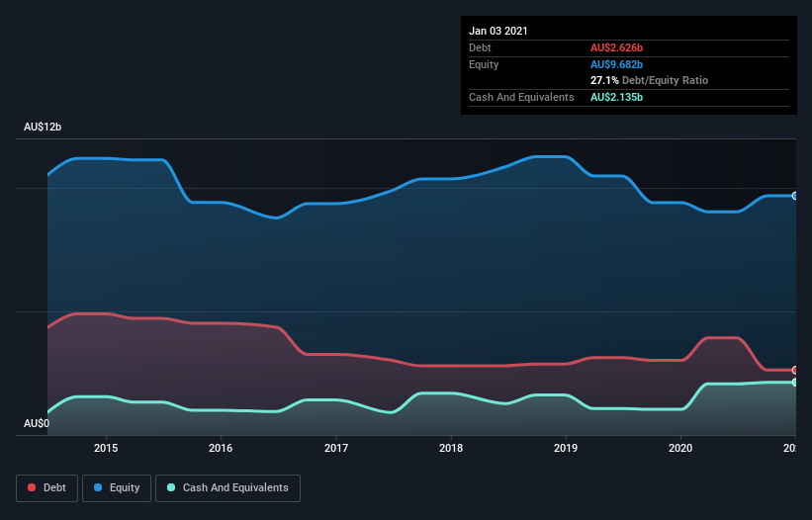Click the Jan 03 2021 tooltip date

point(498,31)
